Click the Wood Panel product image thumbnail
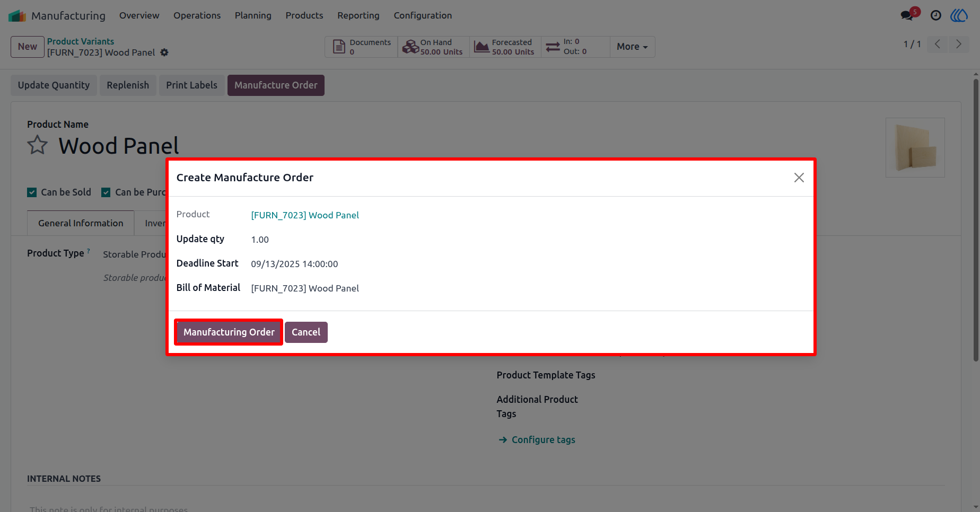 [x=915, y=147]
